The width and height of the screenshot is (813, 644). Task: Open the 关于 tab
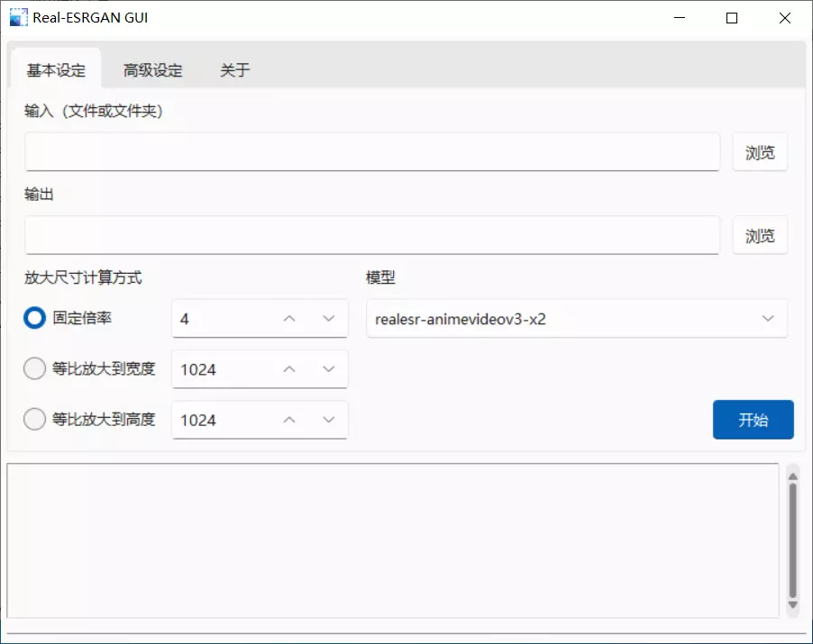pos(234,70)
